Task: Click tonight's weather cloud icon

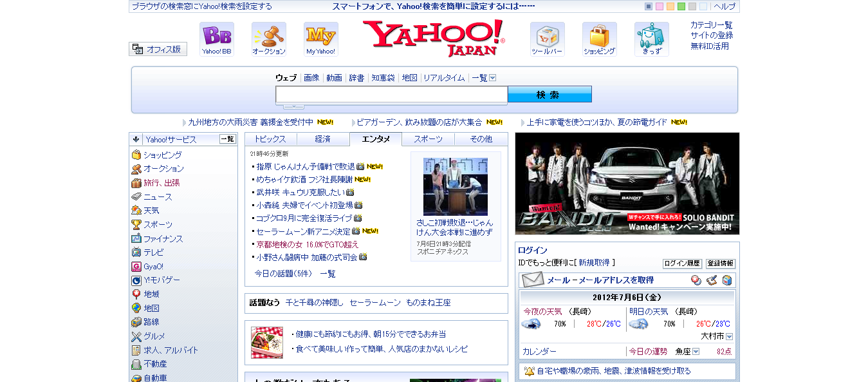Action: [531, 324]
